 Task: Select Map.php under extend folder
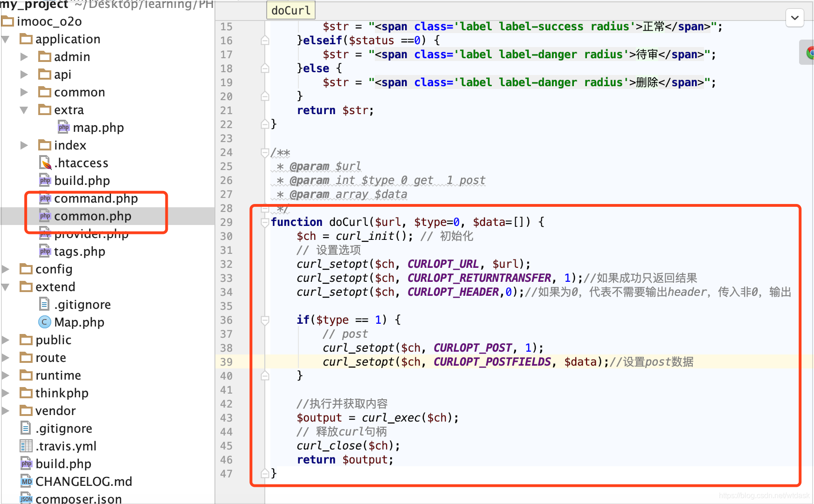(x=79, y=322)
